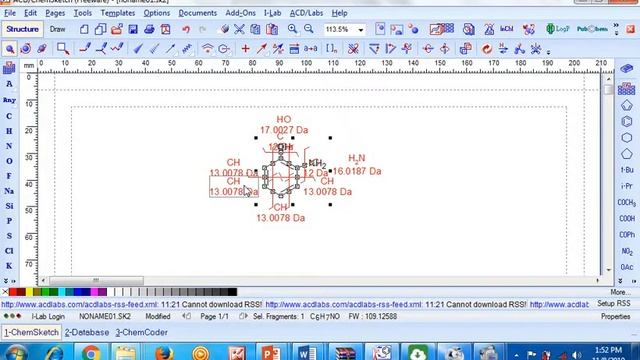Export to PDF icon in toolbar
Viewport: 640px width, 360px height.
[165, 29]
